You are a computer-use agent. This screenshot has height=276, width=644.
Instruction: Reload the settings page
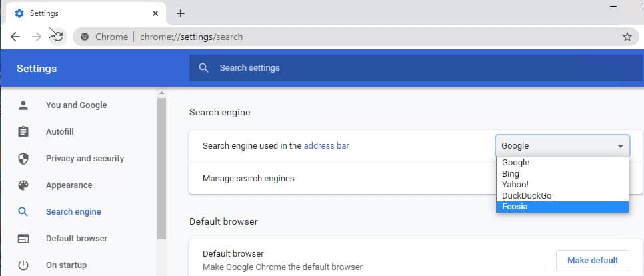pos(58,37)
